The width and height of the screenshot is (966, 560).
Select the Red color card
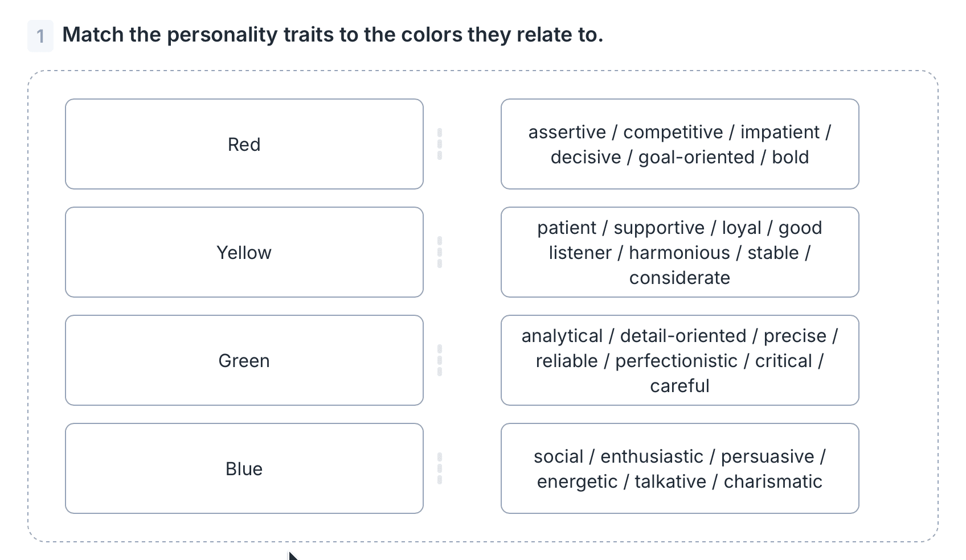click(244, 144)
